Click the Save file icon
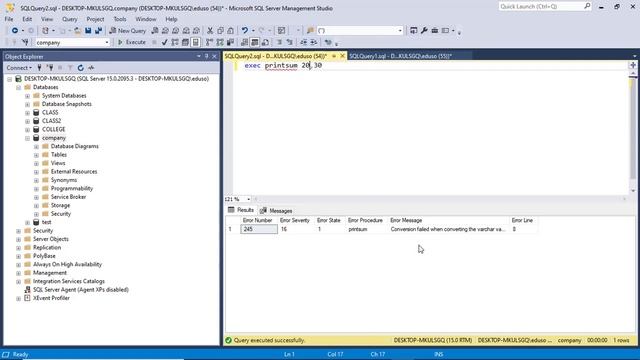The width and height of the screenshot is (640, 360). click(x=88, y=31)
